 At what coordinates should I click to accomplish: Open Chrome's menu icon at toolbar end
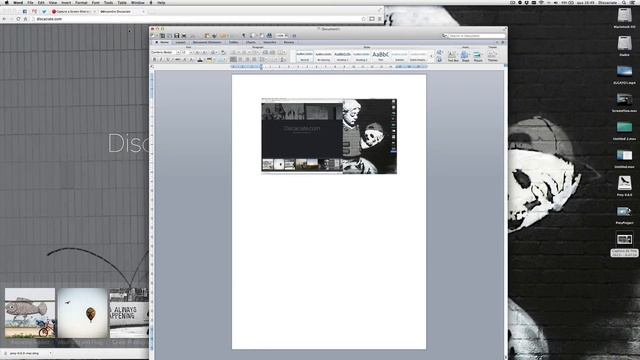(380, 19)
